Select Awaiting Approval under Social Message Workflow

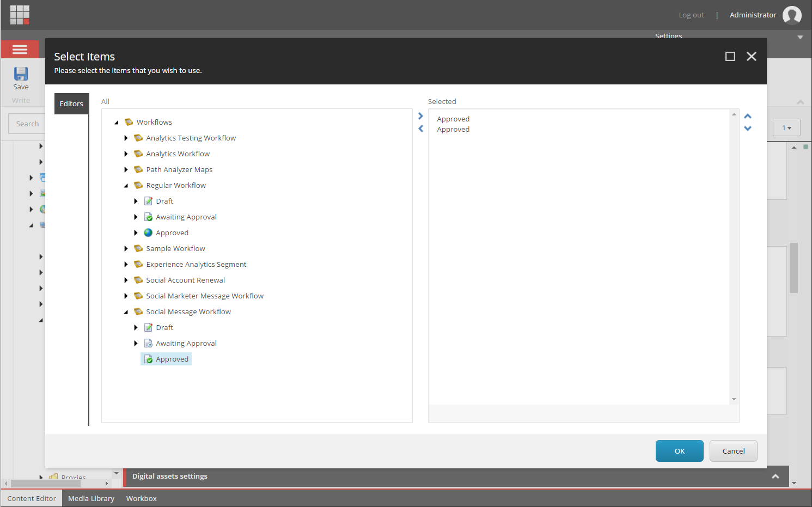click(186, 343)
